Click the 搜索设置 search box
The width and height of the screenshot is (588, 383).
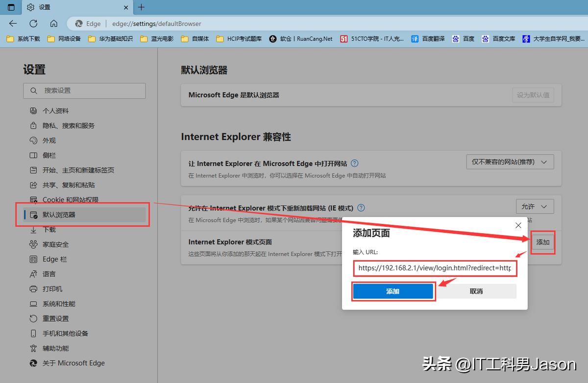[x=84, y=91]
